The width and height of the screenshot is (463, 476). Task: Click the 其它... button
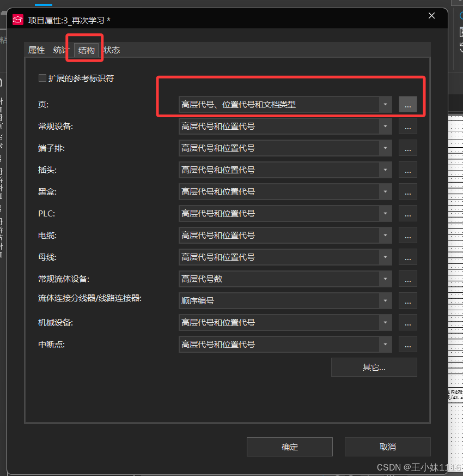(x=374, y=367)
